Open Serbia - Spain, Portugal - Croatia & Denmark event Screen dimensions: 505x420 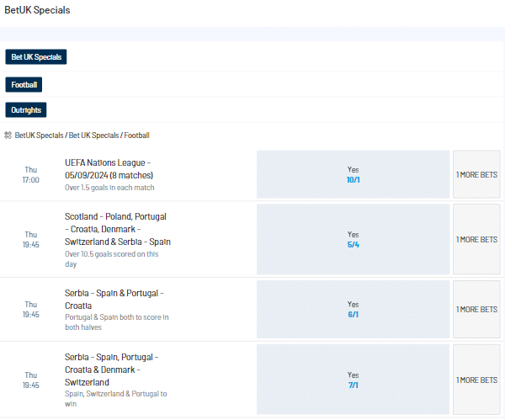pyautogui.click(x=111, y=369)
